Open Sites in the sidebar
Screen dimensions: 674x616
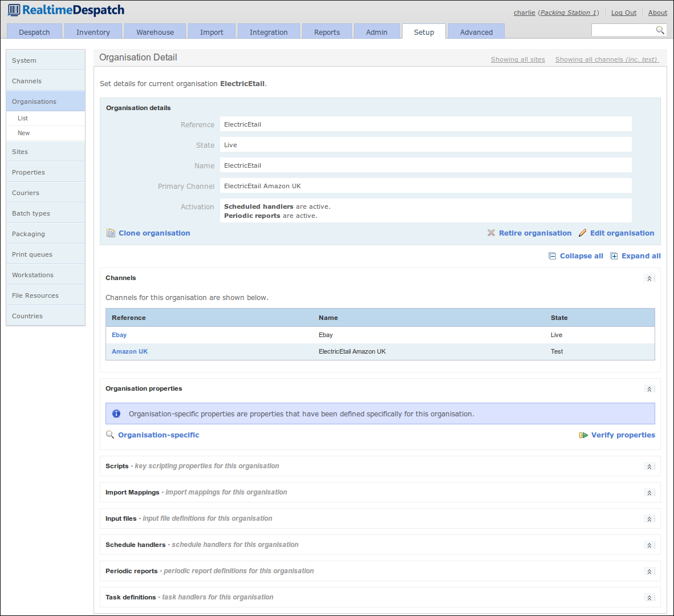[x=46, y=152]
